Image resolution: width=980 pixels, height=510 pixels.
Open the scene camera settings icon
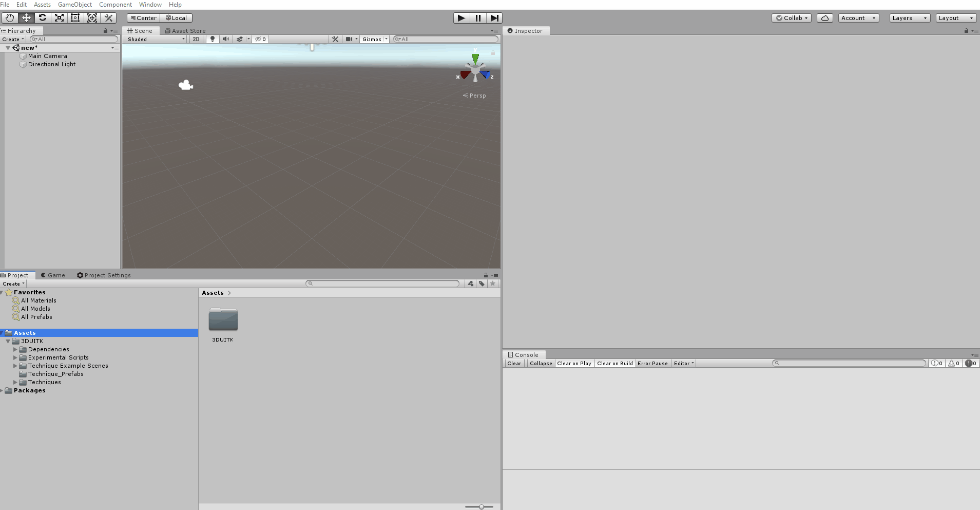349,39
